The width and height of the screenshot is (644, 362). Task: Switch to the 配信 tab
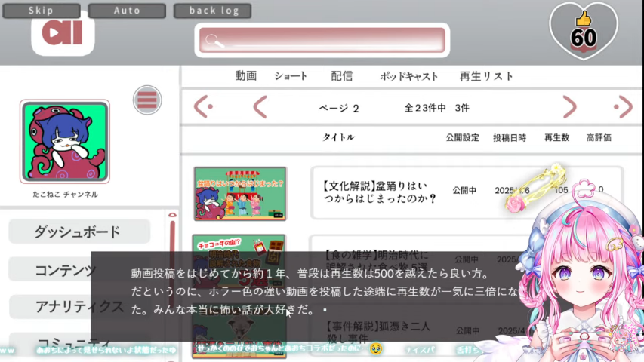click(x=342, y=76)
